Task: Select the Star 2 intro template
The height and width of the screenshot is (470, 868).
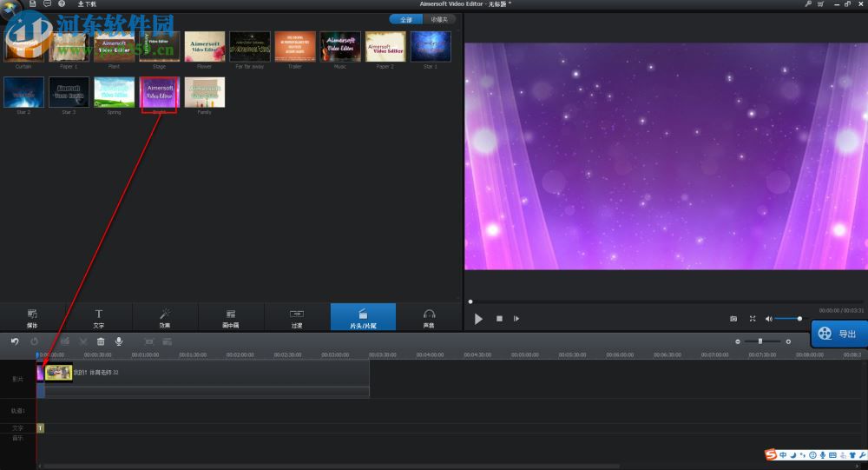Action: [x=23, y=92]
